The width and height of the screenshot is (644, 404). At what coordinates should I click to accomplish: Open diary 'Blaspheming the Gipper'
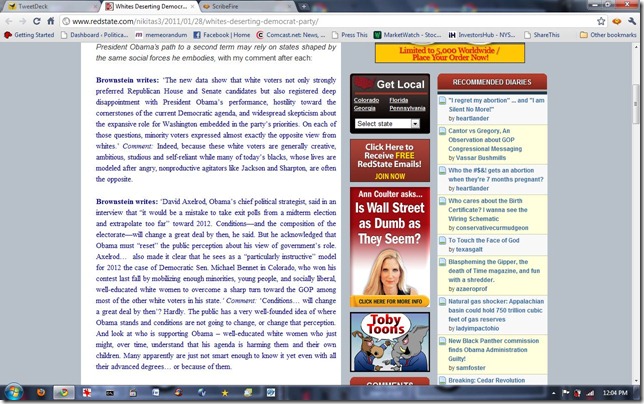(494, 271)
